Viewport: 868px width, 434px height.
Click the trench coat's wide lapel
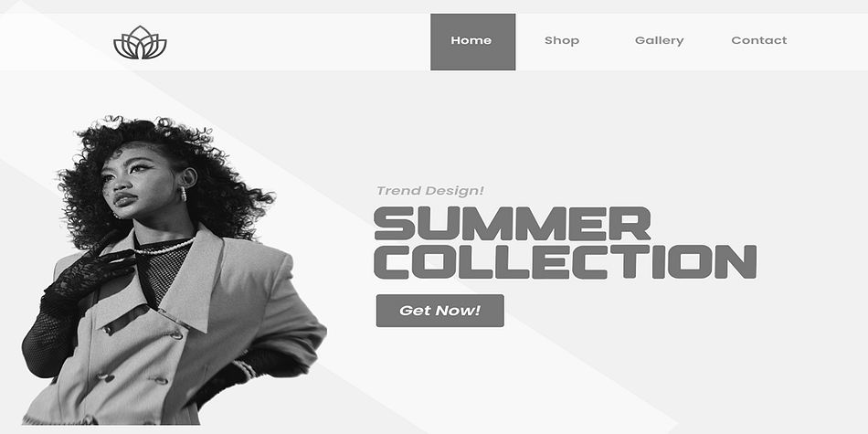click(x=194, y=277)
